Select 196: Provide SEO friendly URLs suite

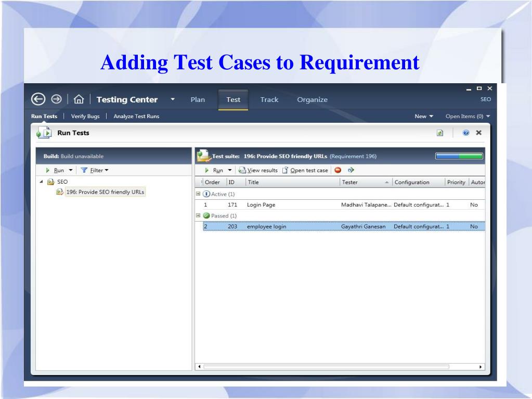[x=105, y=192]
